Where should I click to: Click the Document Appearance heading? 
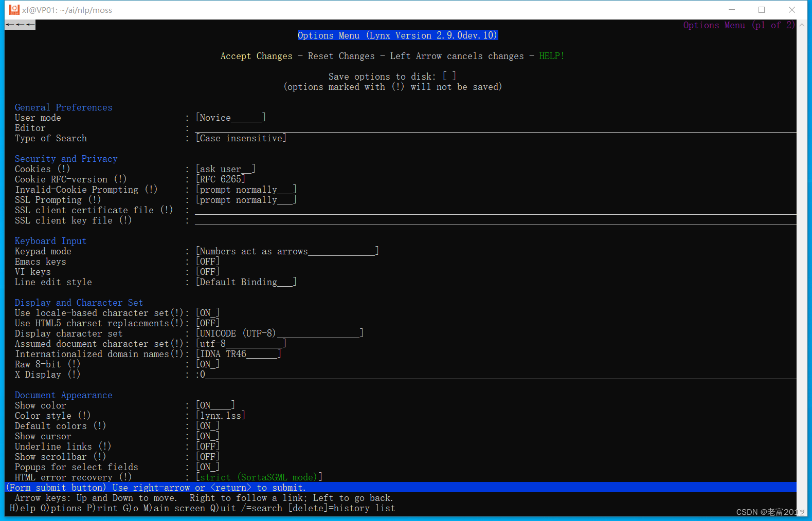(x=63, y=395)
